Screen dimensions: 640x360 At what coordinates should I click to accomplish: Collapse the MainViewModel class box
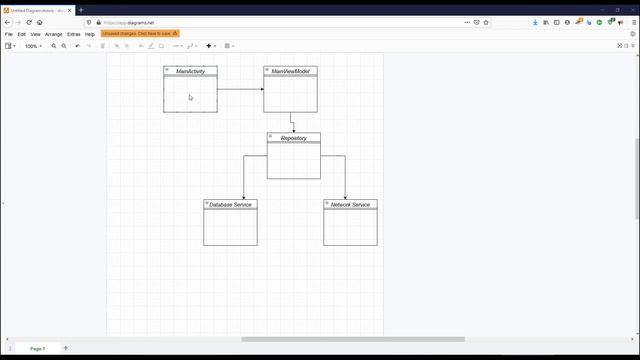tap(267, 70)
